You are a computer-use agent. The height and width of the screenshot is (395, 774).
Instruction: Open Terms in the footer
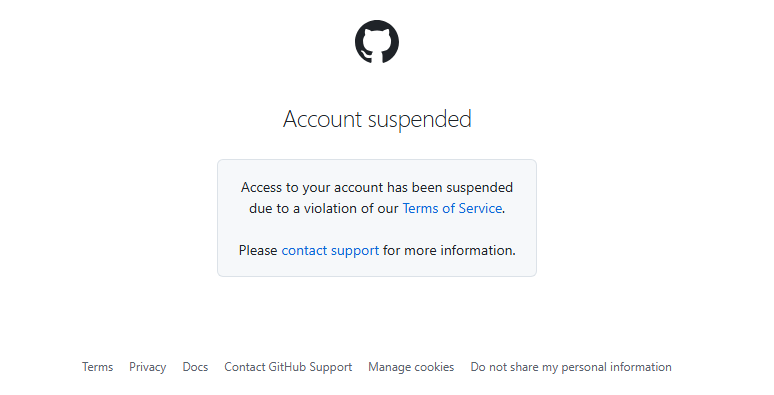[x=97, y=367]
